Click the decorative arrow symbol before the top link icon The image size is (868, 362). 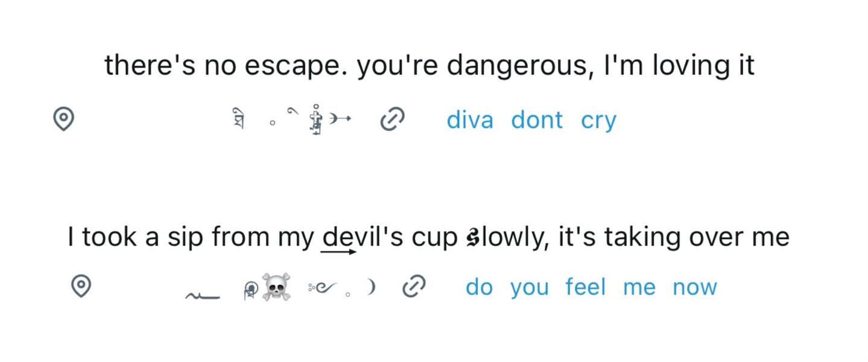(x=341, y=119)
